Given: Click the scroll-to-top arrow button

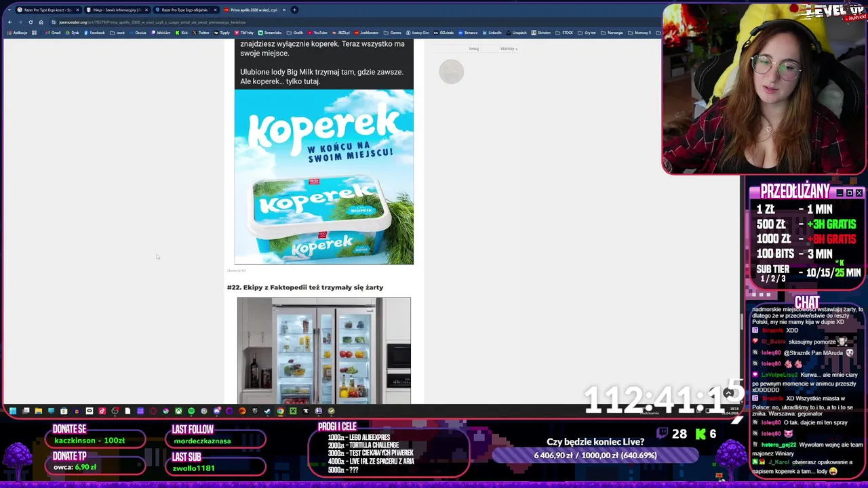Looking at the screenshot, I should (728, 393).
